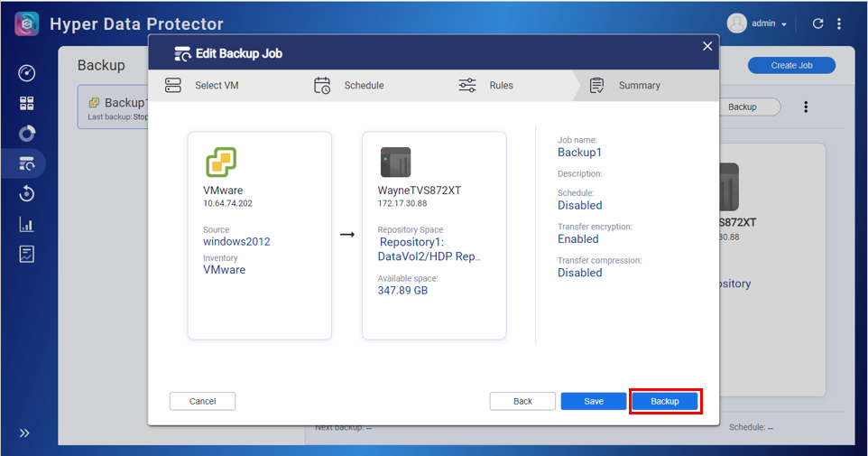This screenshot has width=868, height=456.
Task: Click the VMware inventory link
Action: coord(224,270)
